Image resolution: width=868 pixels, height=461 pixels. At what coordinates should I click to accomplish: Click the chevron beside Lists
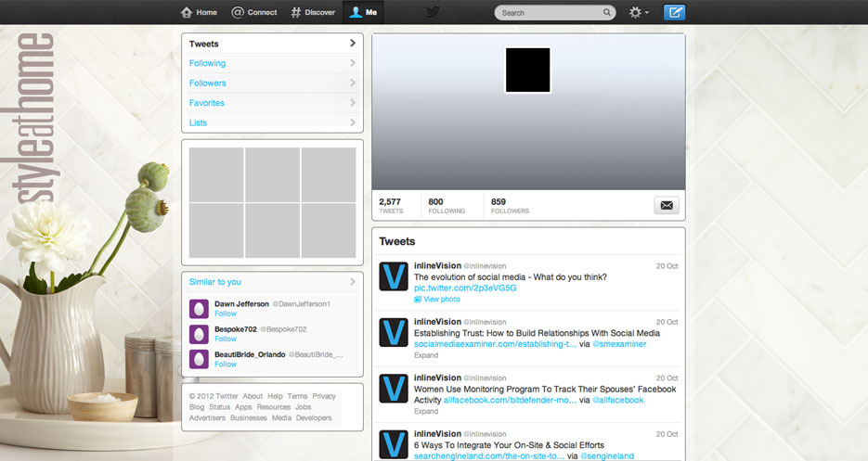point(353,122)
